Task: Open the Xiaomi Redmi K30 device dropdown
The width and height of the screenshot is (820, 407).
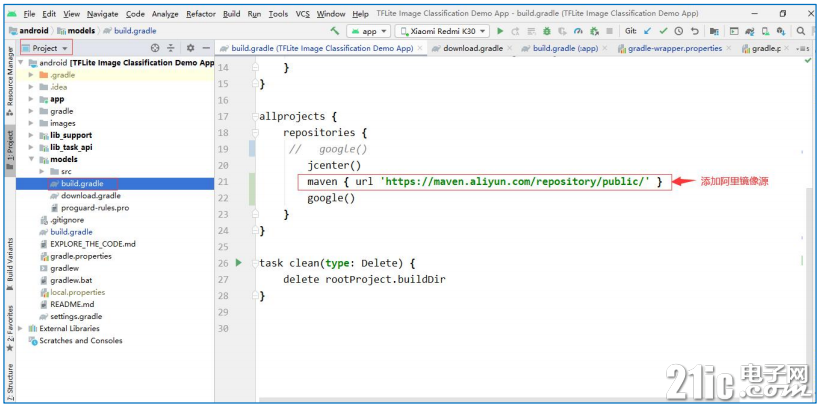Action: click(x=442, y=31)
